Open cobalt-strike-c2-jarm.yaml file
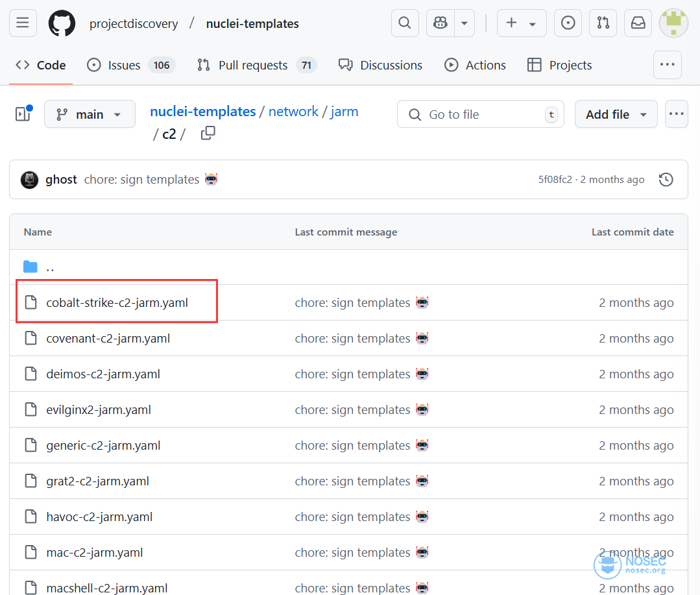Screen dimensions: 700x595 [117, 302]
